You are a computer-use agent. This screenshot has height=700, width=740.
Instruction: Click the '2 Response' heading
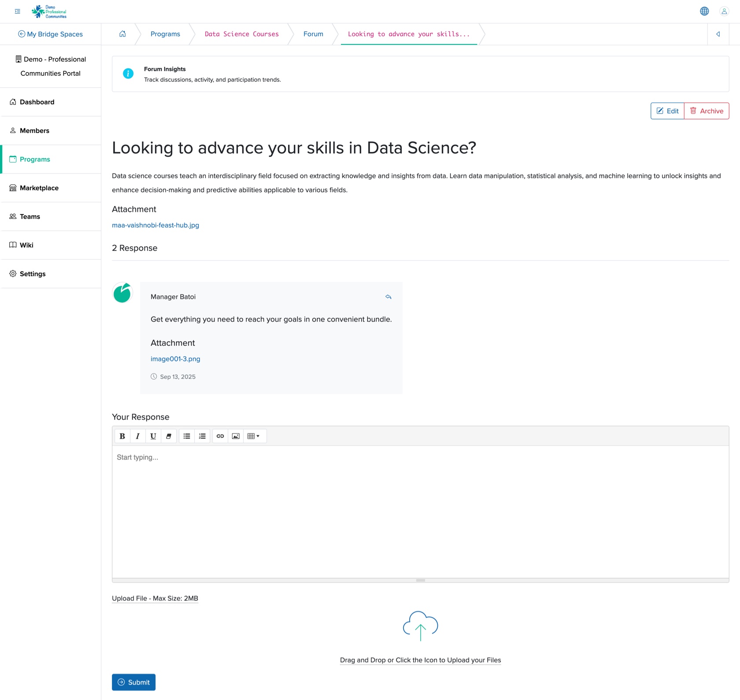[134, 248]
